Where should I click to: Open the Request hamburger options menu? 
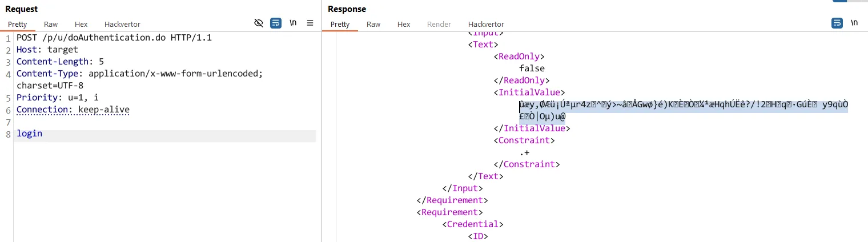coord(310,23)
